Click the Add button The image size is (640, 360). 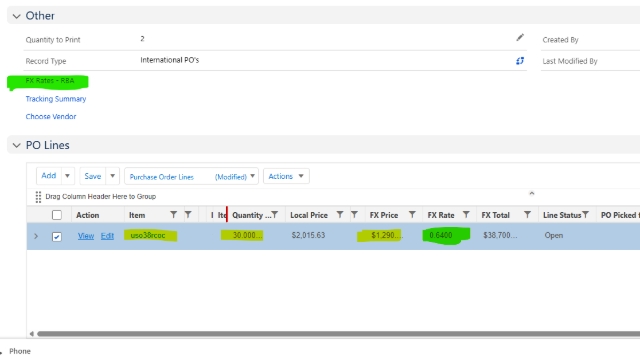(49, 176)
